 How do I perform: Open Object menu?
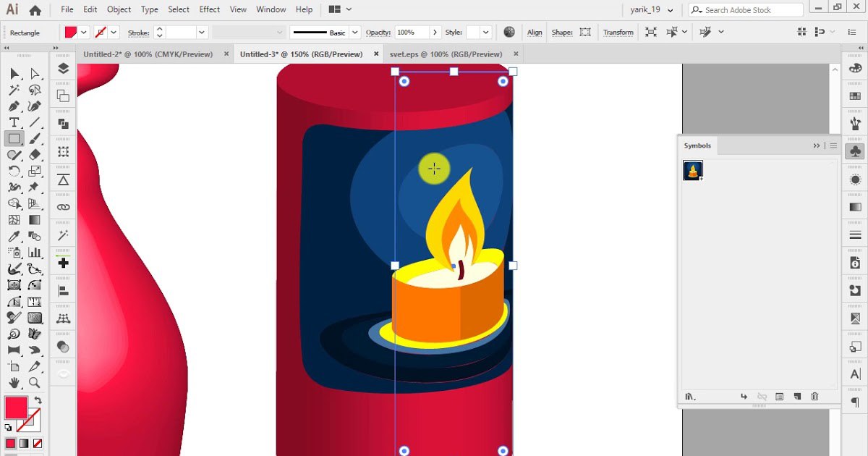point(119,9)
